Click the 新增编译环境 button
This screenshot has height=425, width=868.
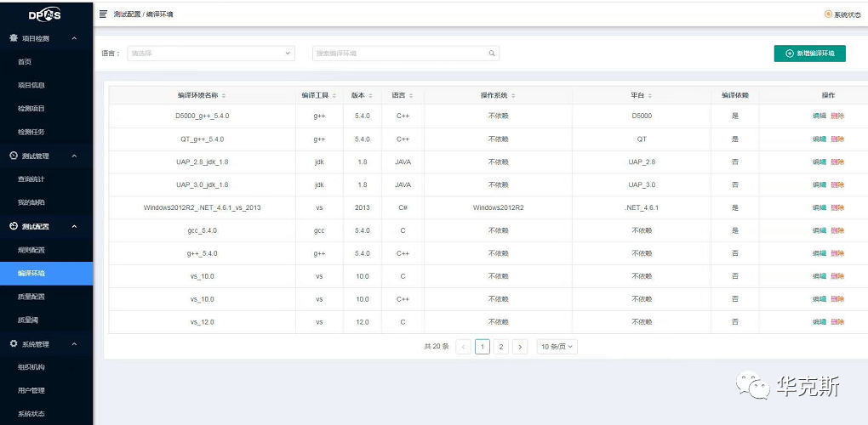point(809,54)
